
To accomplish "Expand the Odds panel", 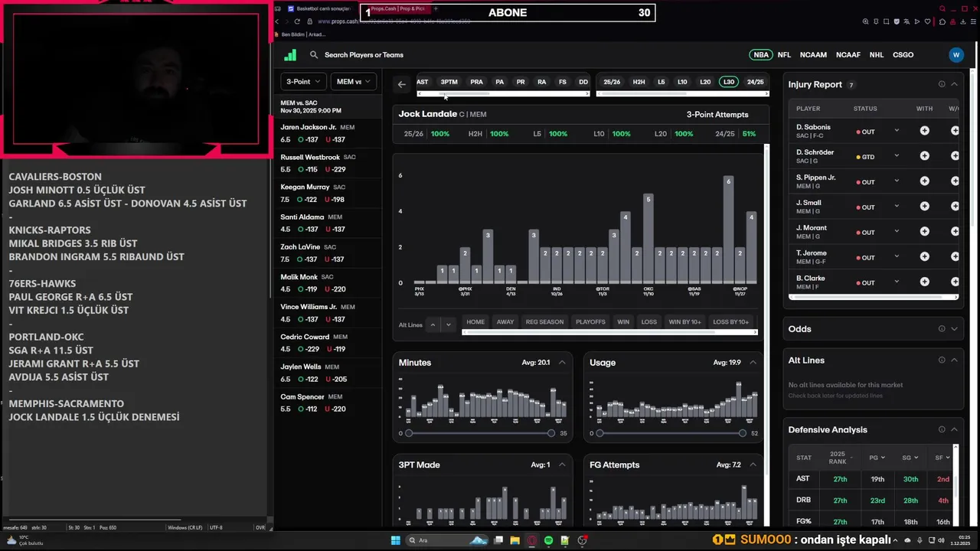I will click(954, 329).
